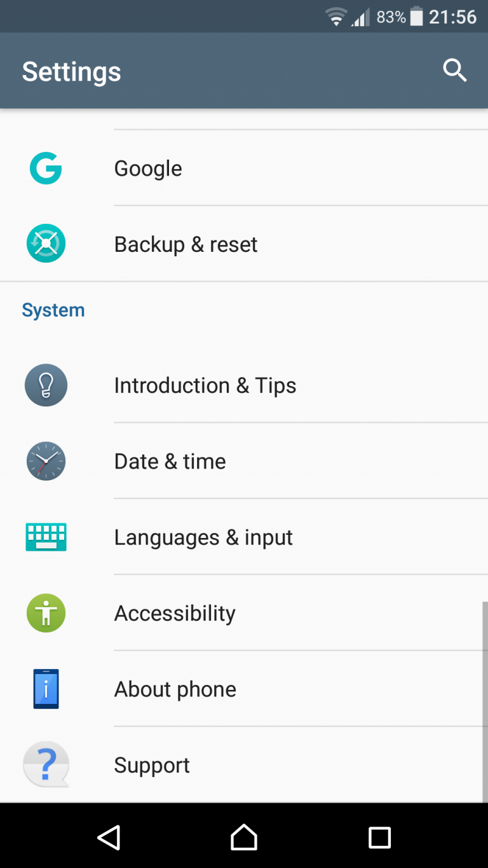488x868 pixels.
Task: Select Date & time text label
Action: tap(170, 461)
